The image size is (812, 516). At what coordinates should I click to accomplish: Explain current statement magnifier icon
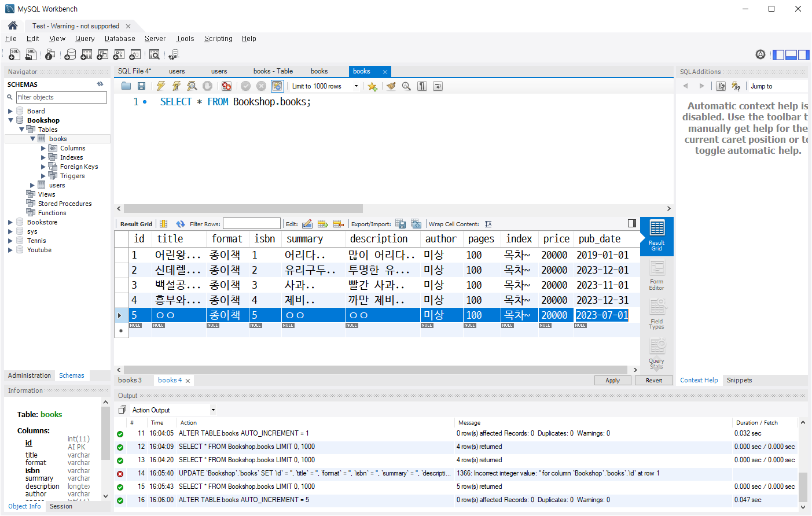click(192, 86)
